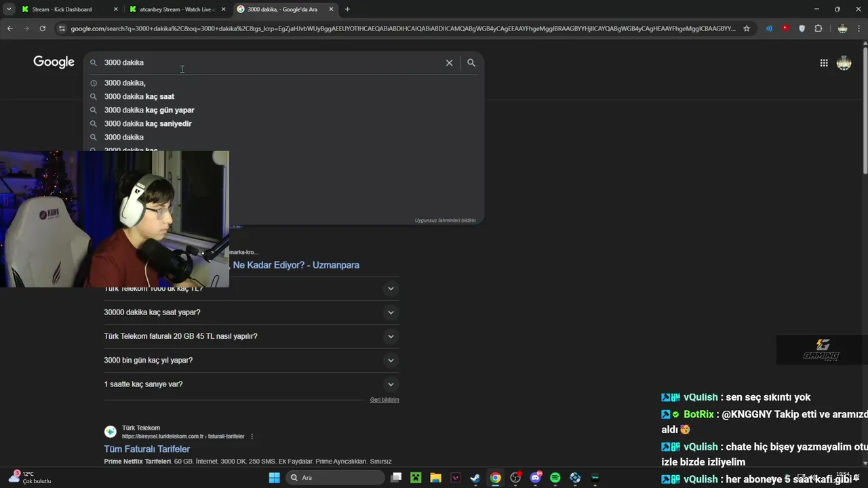868x488 pixels.
Task: Click the address bar URL
Action: [x=403, y=28]
